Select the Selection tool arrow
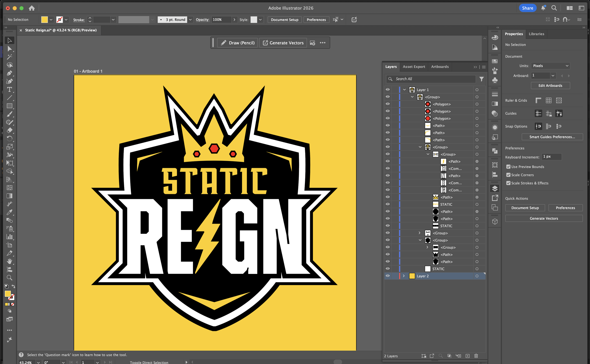 point(9,41)
